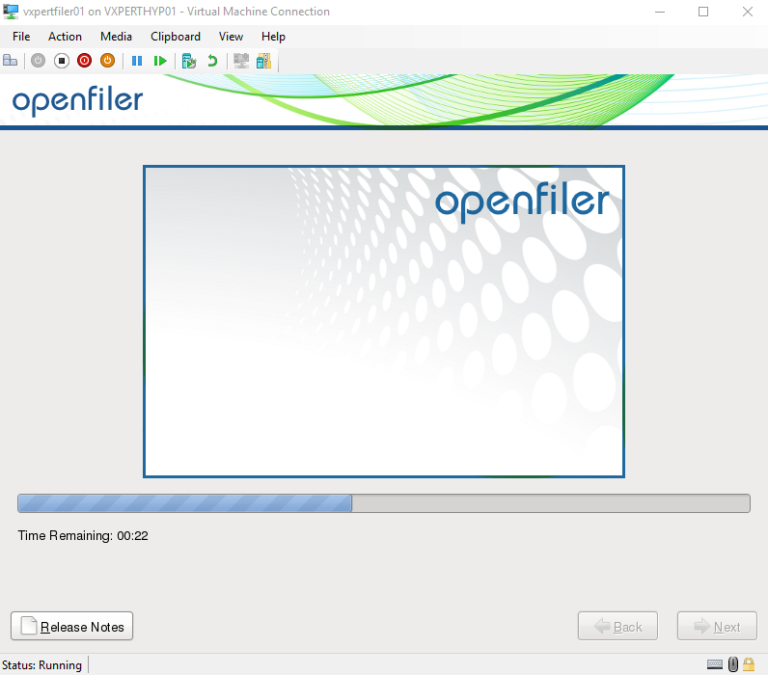Screen dimensions: 768x675
Task: Click the Share resources toolbar icon
Action: pos(264,61)
